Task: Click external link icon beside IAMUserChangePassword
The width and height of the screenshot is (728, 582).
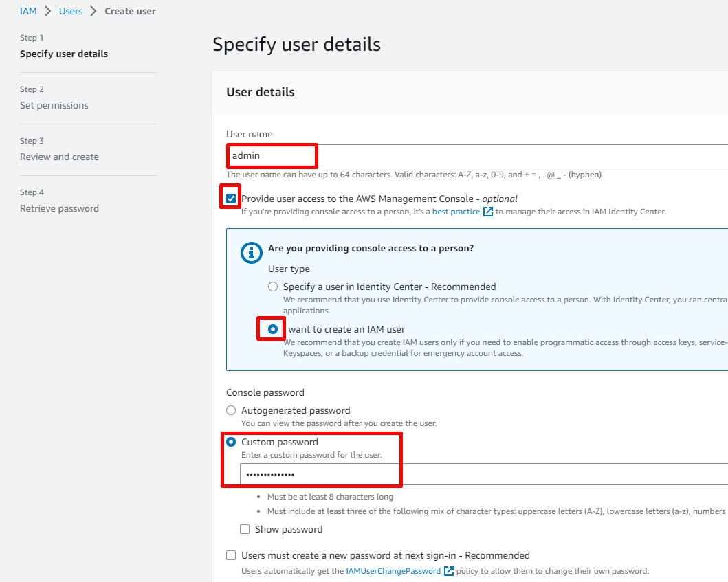Action: point(449,571)
